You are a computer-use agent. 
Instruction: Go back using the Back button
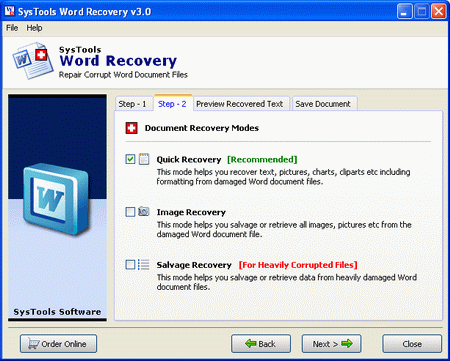pos(261,344)
